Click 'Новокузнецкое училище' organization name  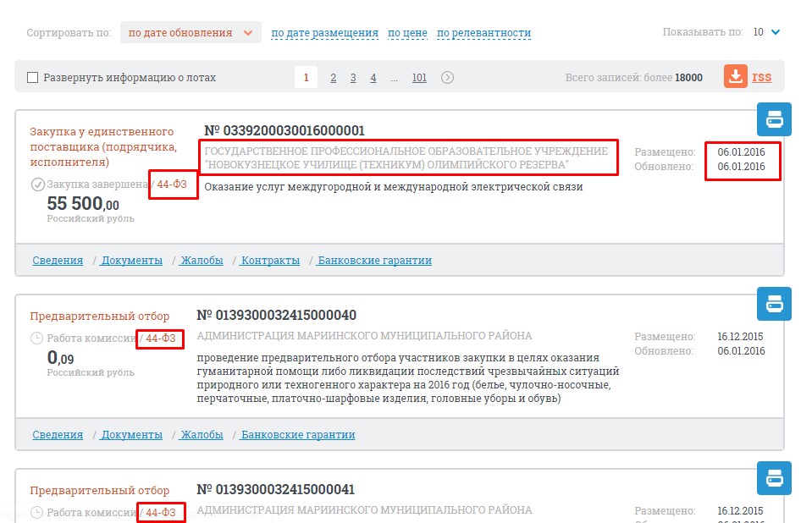click(406, 158)
